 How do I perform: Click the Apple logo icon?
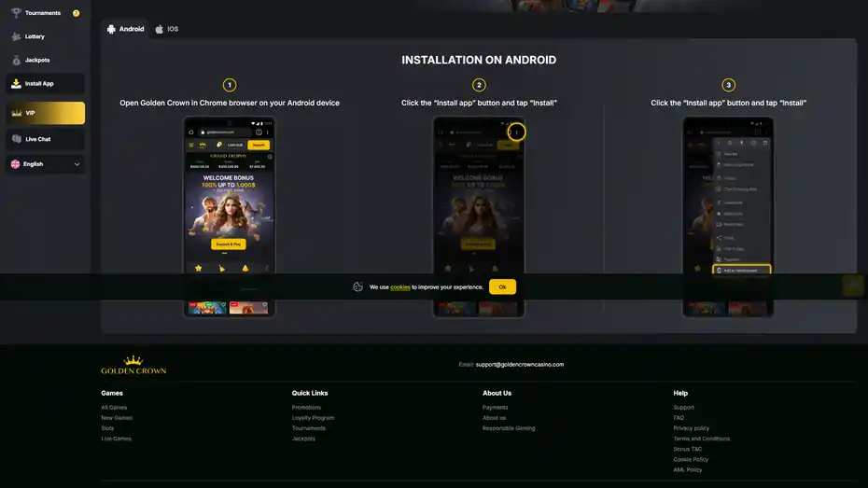pyautogui.click(x=160, y=29)
